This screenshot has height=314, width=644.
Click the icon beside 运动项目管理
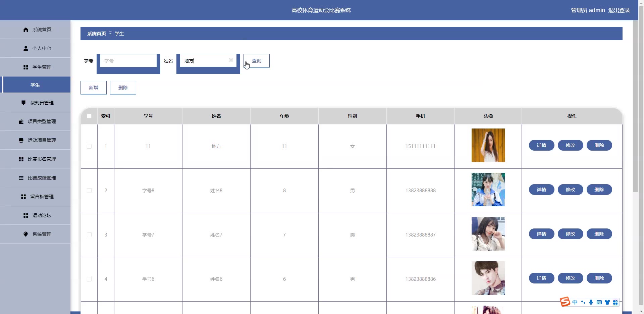[x=21, y=140]
